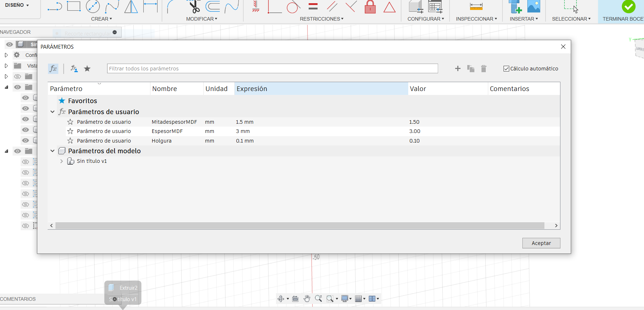Apply the Midpoint triangle constraint

[x=389, y=7]
